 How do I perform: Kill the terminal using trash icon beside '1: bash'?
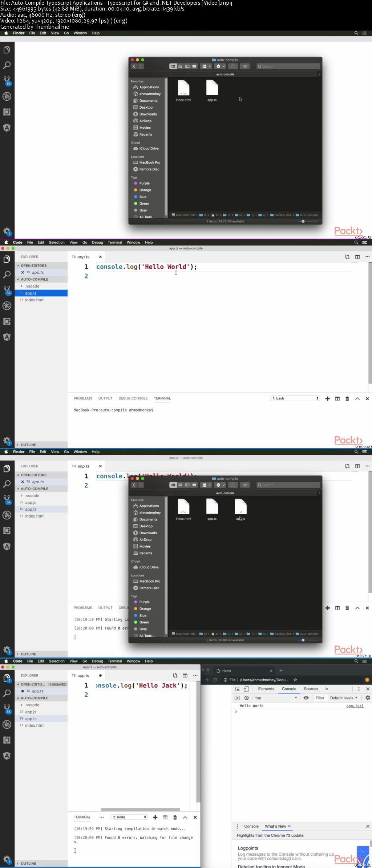[347, 398]
